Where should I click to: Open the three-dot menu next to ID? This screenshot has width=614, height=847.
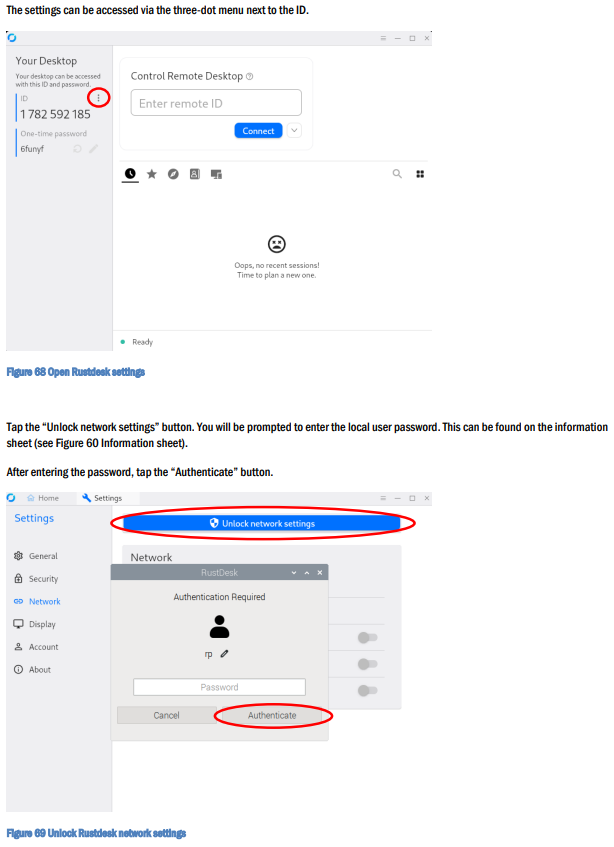pyautogui.click(x=98, y=98)
